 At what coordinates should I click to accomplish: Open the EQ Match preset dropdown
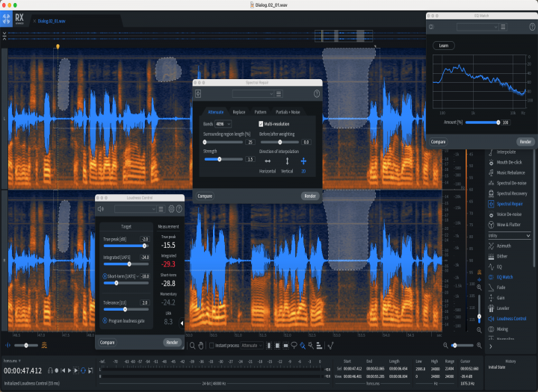pos(477,27)
